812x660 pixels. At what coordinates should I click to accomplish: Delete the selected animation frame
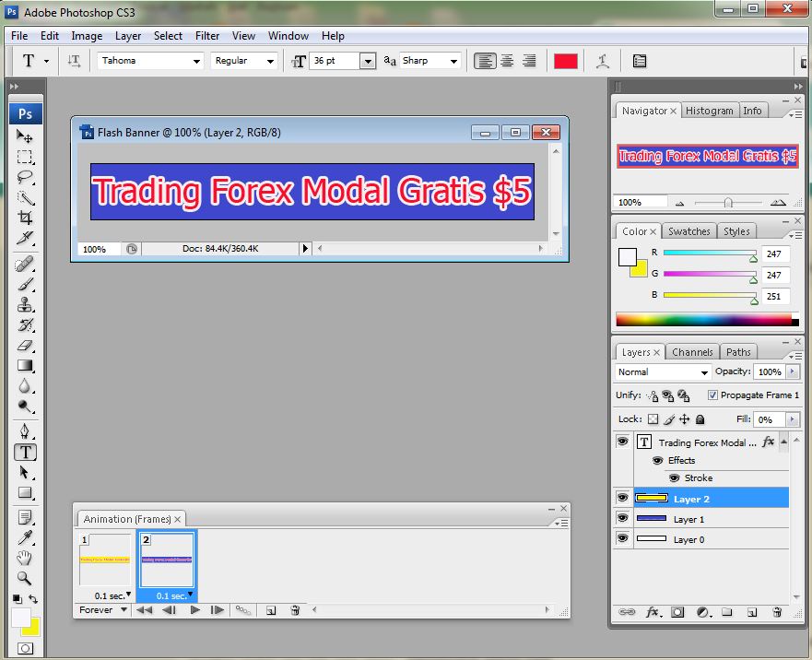click(x=295, y=610)
